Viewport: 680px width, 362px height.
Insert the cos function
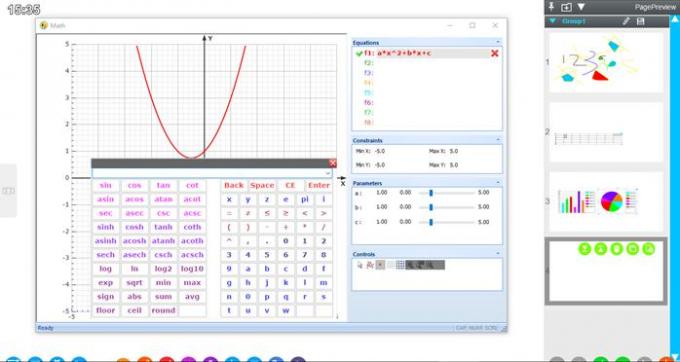click(x=134, y=186)
